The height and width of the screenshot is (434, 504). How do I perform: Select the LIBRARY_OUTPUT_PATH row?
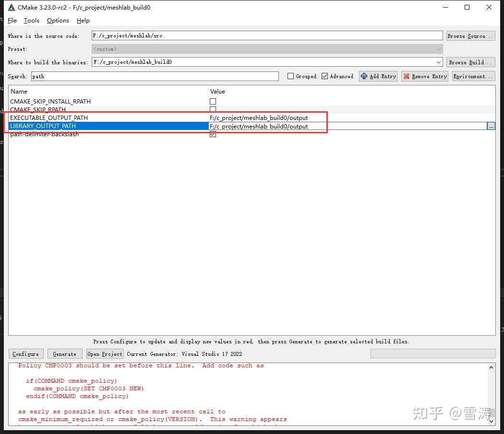click(x=96, y=126)
